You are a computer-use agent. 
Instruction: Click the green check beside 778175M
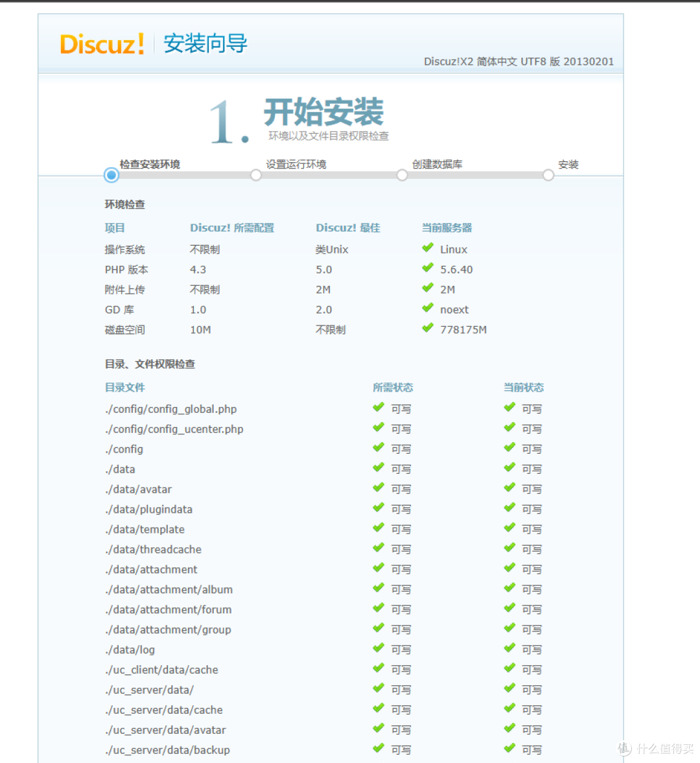coord(428,328)
